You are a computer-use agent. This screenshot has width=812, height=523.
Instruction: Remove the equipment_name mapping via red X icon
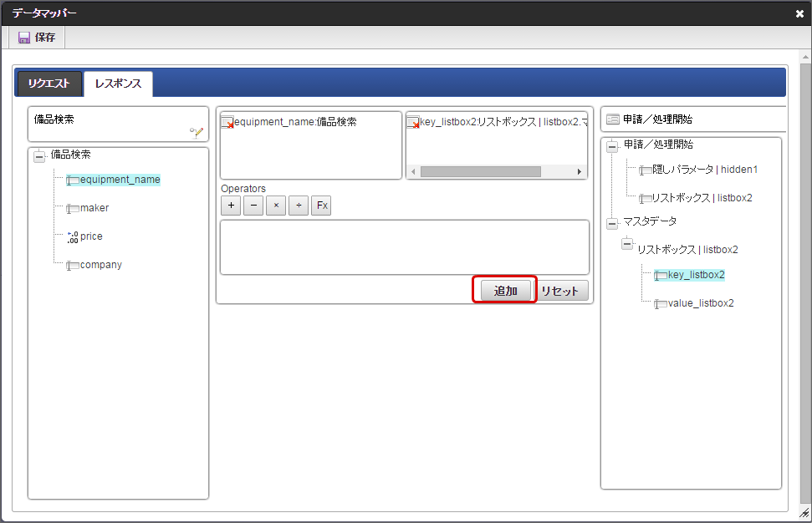pos(227,123)
